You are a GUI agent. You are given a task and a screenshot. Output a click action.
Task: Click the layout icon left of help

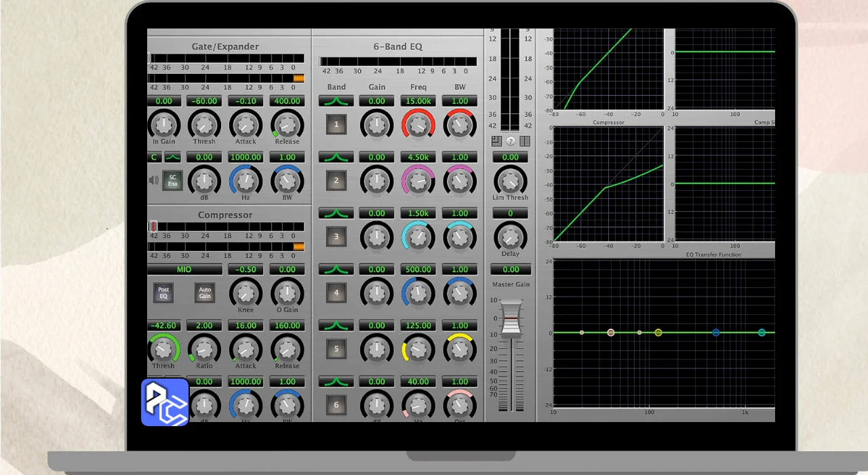(x=496, y=141)
